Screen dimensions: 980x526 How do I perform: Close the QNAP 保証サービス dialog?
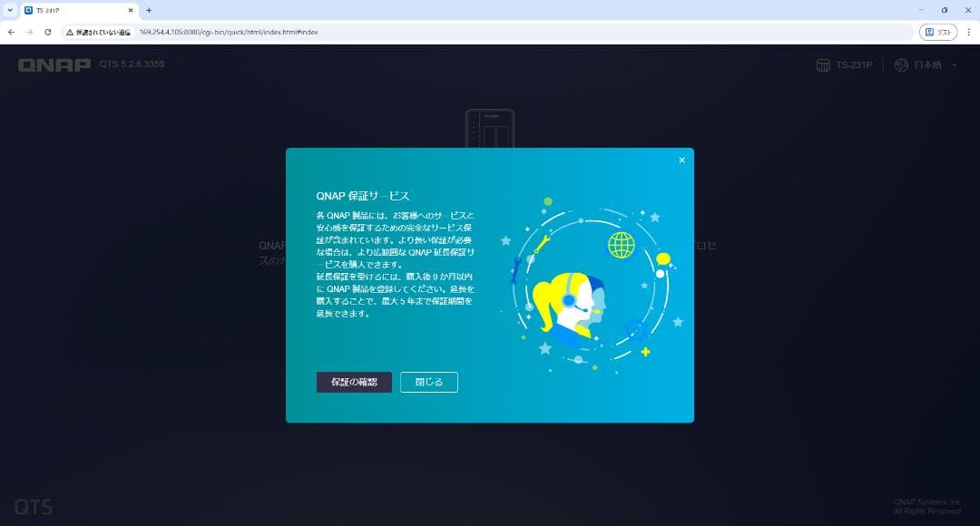[681, 160]
